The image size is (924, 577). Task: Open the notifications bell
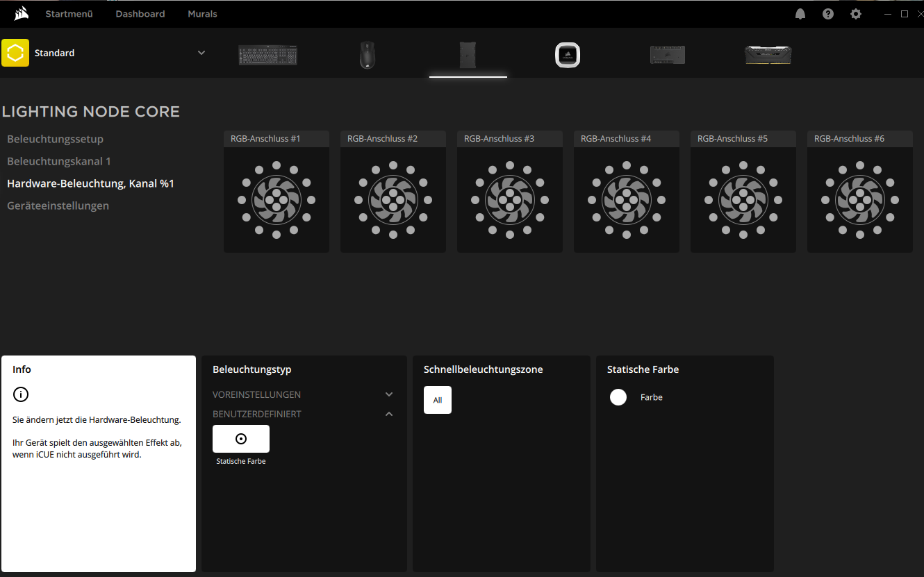[x=800, y=14]
